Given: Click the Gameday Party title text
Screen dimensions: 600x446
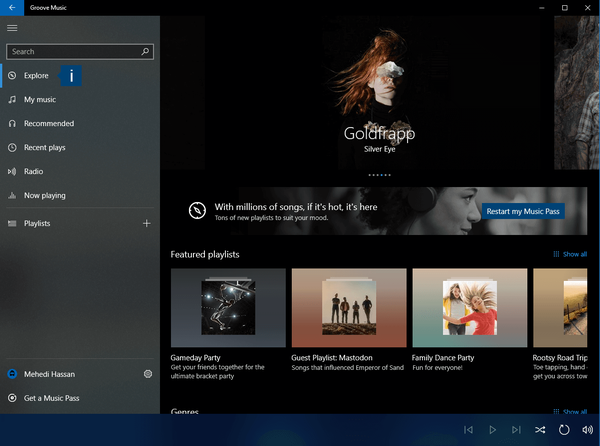Looking at the screenshot, I should (x=196, y=358).
